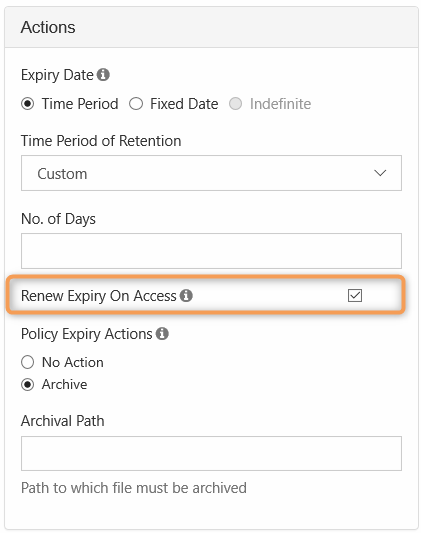
Task: Click the hint text below Archival Path field
Action: click(x=134, y=488)
